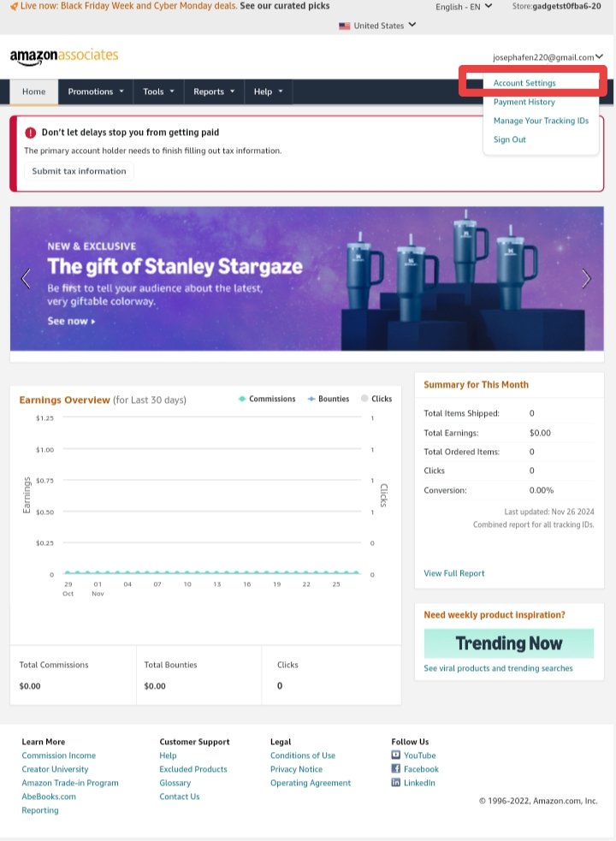This screenshot has width=616, height=841.
Task: Click the YouTube icon in Follow Us
Action: click(x=395, y=755)
